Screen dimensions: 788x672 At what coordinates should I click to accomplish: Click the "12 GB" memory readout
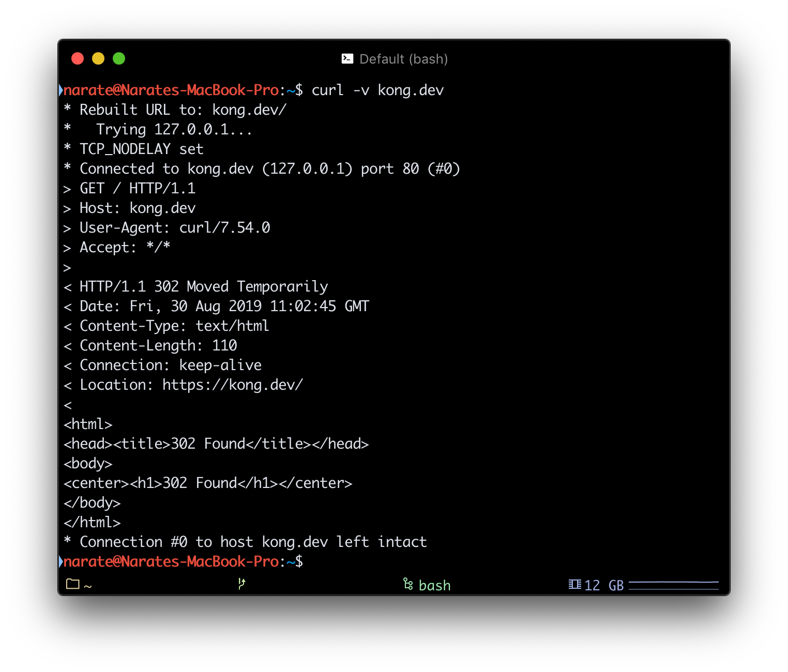tap(603, 585)
